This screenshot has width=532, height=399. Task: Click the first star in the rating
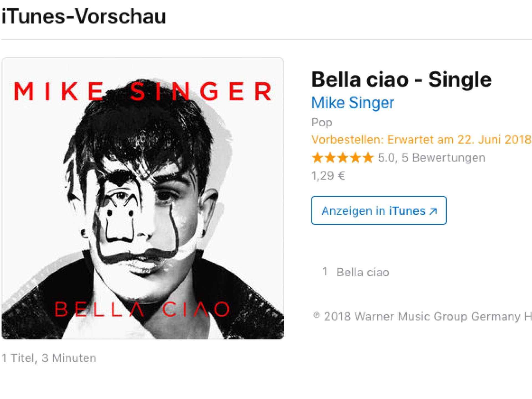coord(318,158)
